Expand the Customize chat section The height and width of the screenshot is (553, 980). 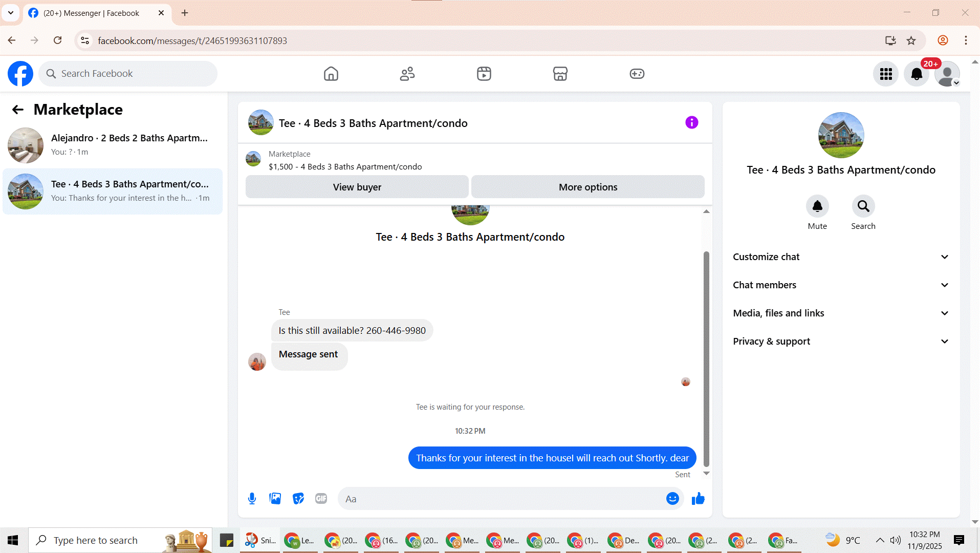[841, 257]
